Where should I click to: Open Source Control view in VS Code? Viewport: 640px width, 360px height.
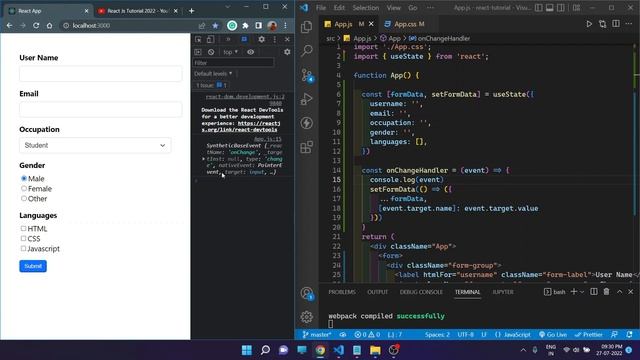[x=307, y=75]
